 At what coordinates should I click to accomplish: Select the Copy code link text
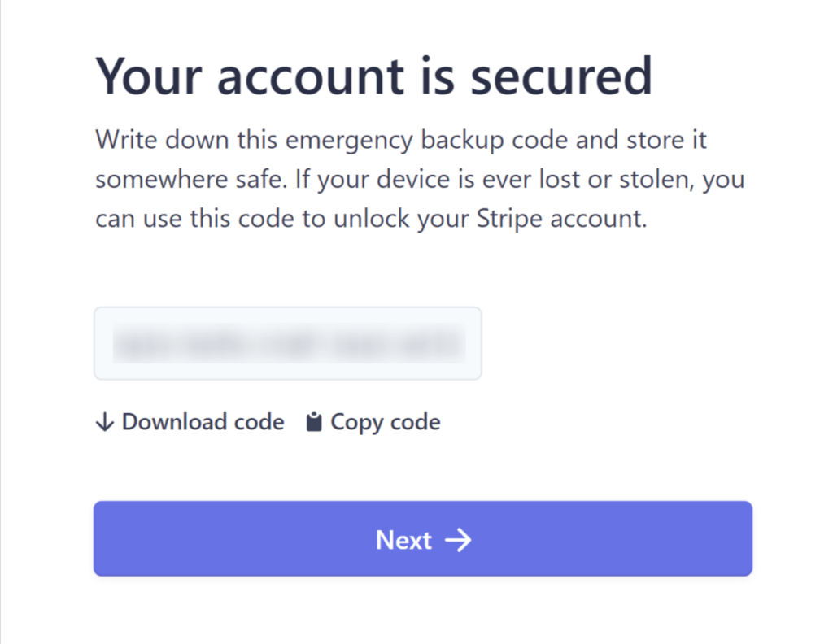tap(385, 423)
